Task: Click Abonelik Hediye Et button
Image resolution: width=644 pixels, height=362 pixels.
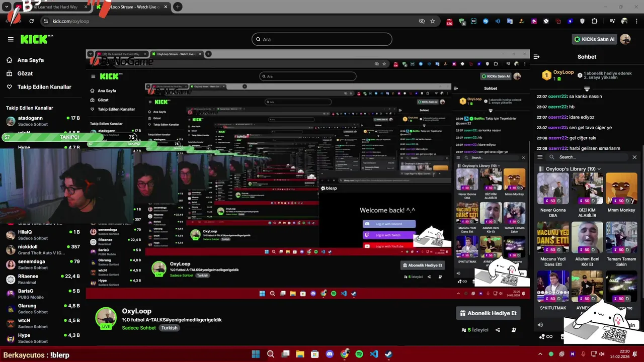Action: tap(489, 313)
